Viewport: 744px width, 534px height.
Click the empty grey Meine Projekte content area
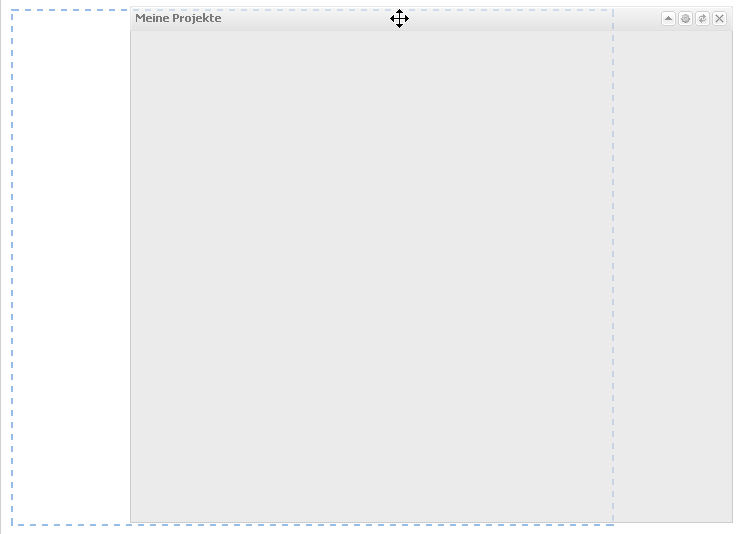(x=431, y=277)
